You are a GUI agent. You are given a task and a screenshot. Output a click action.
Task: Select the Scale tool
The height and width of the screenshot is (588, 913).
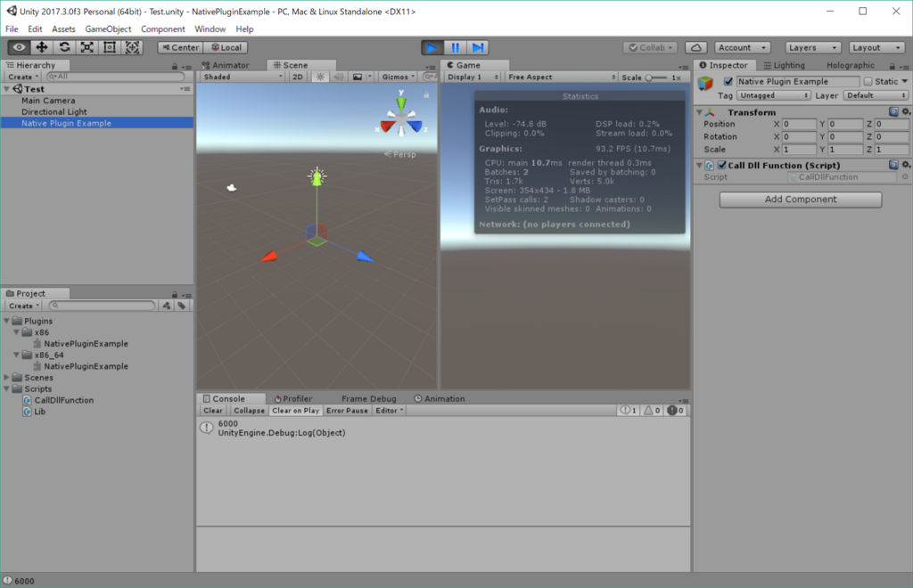point(86,47)
